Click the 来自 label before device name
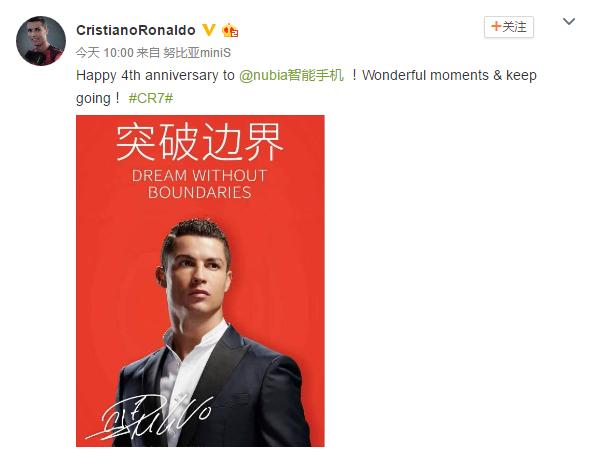Screen dimensions: 589x456 pos(148,53)
